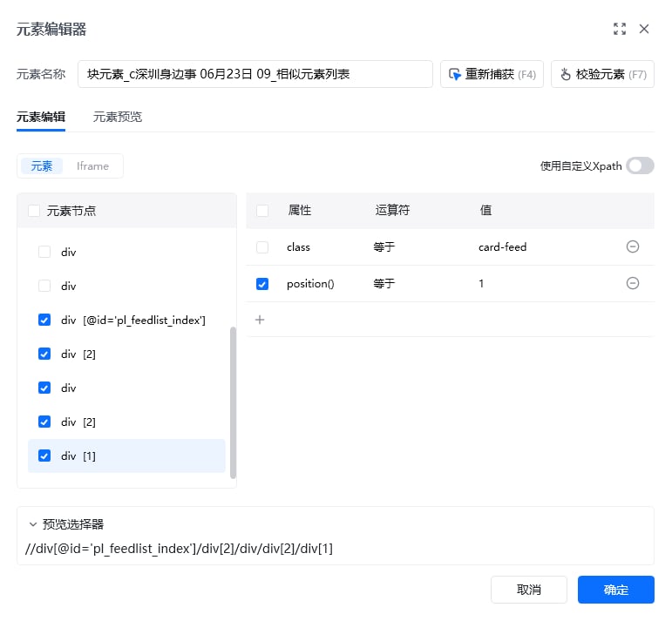Click the 确定 confirm button

coord(616,590)
